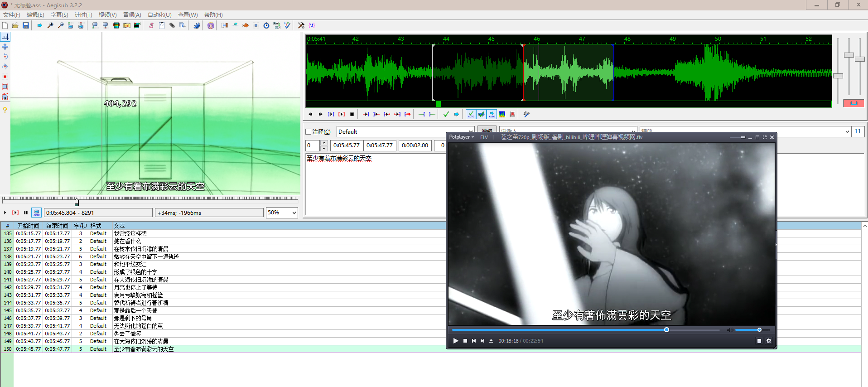This screenshot has height=387, width=868.
Task: Click Potplayer play button
Action: click(x=456, y=341)
